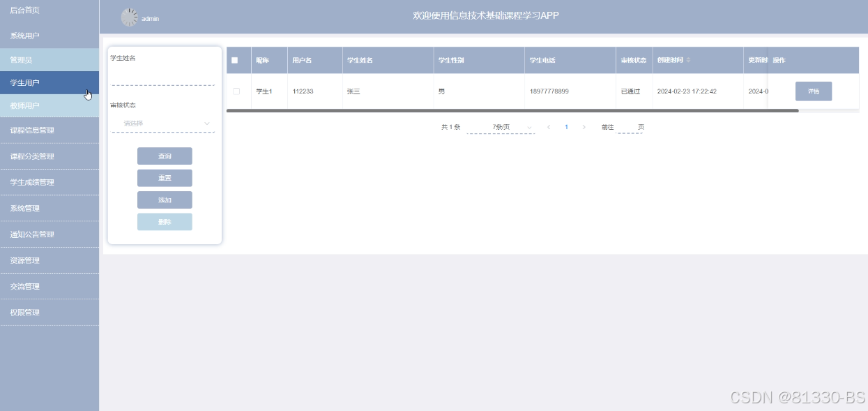Viewport: 868px width, 411px height.
Task: Select 教师用户 submenu item
Action: [50, 106]
